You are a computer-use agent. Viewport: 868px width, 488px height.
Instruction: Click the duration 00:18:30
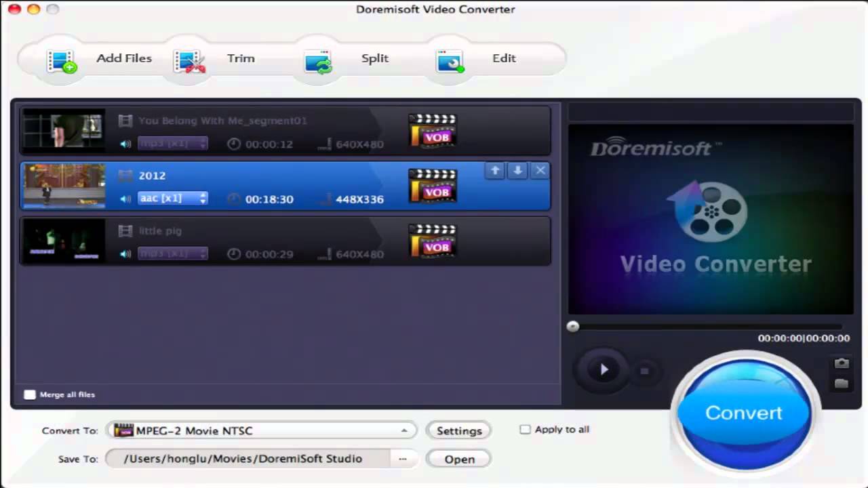269,199
